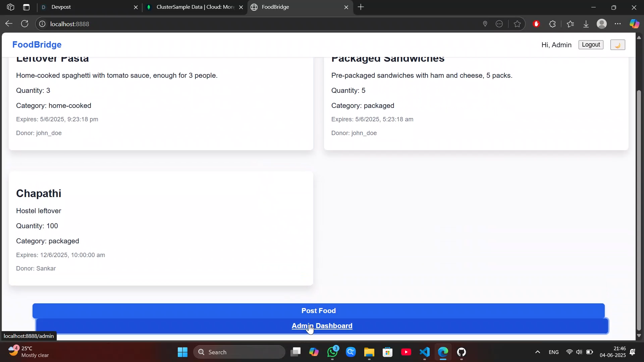Go back with browser back arrow
Screen dimensions: 644x362
9,24
